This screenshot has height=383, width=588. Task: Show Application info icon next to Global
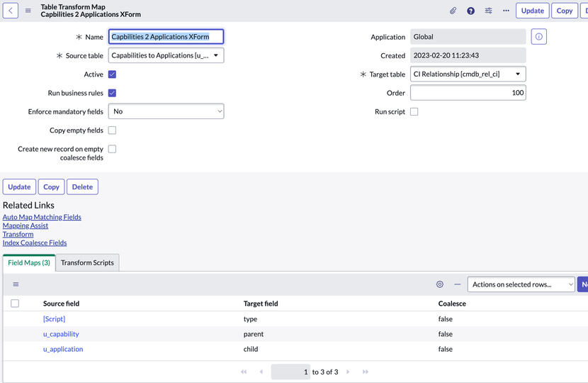click(x=539, y=37)
